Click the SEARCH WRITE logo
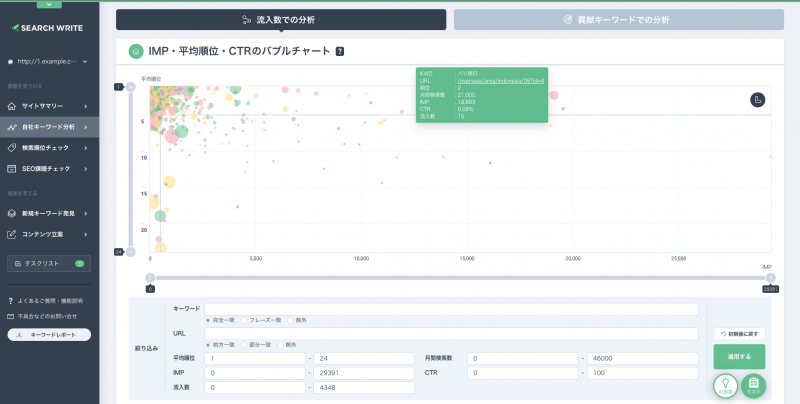 (47, 28)
